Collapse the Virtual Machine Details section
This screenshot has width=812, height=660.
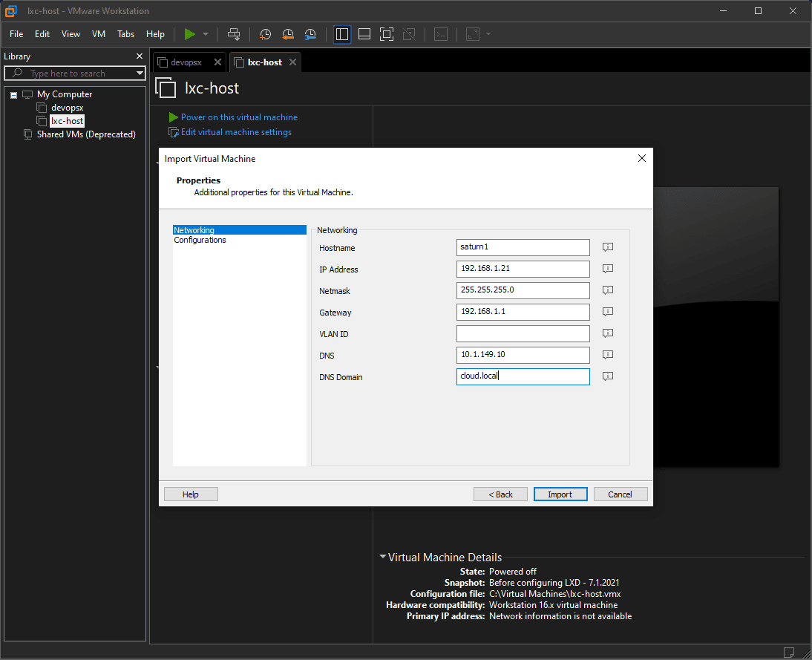click(x=382, y=557)
